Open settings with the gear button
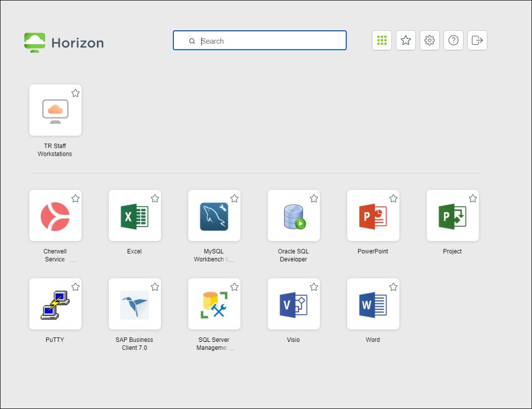532x409 pixels. [430, 40]
